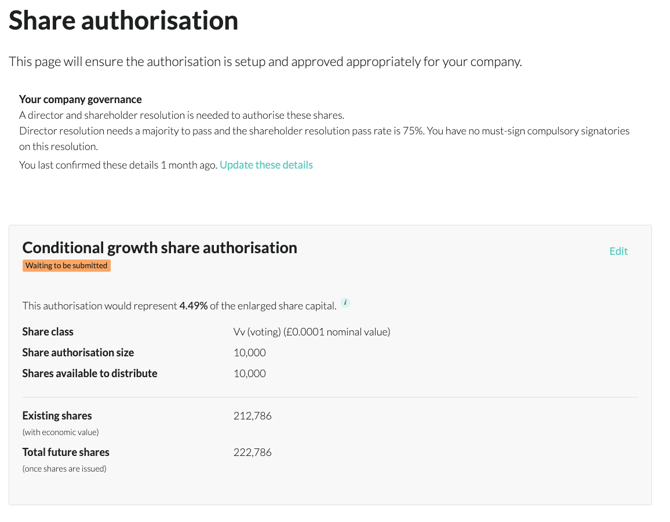670x522 pixels.
Task: Click the 10,000 shares available to distribute value
Action: click(249, 374)
